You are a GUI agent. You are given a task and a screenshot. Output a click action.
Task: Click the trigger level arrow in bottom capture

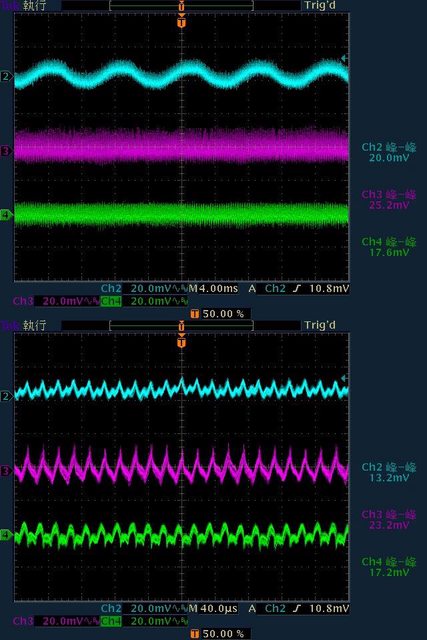[x=345, y=378]
